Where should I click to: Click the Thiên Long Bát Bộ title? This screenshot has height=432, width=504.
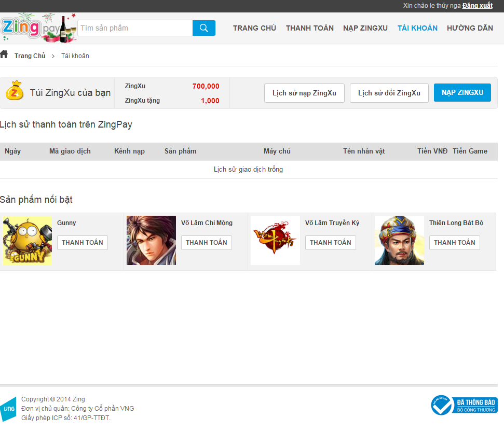coord(456,223)
